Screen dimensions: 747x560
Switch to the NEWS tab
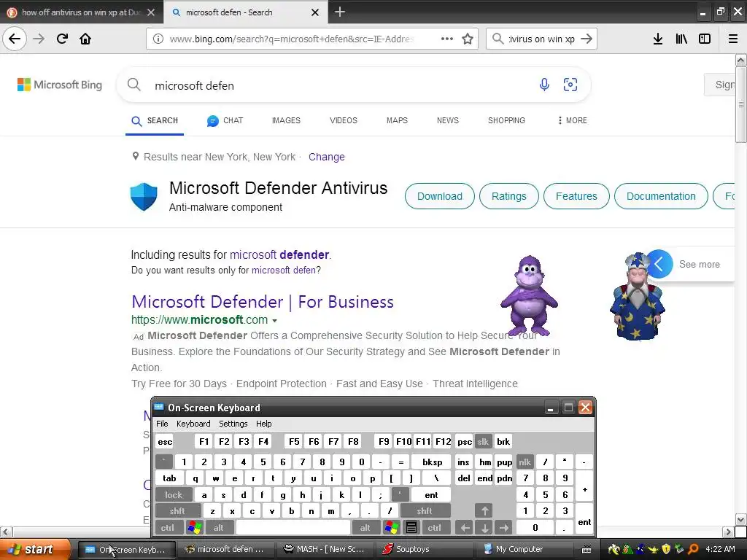click(x=447, y=120)
